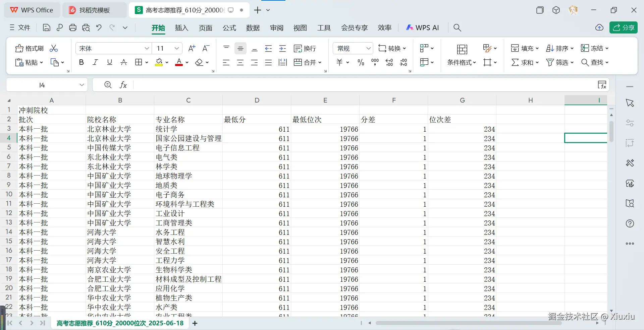644x330 pixels.
Task: Click the 找稻壳模板 template tab
Action: point(95,10)
